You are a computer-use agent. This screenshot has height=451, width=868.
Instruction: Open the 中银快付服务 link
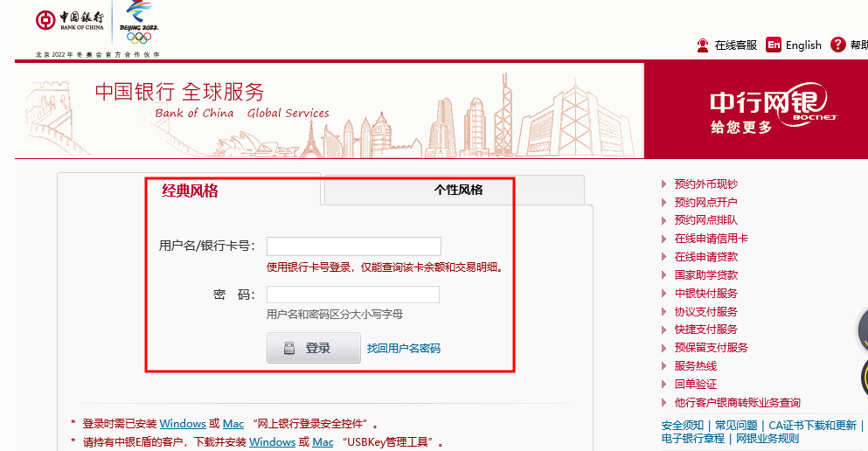coord(705,294)
